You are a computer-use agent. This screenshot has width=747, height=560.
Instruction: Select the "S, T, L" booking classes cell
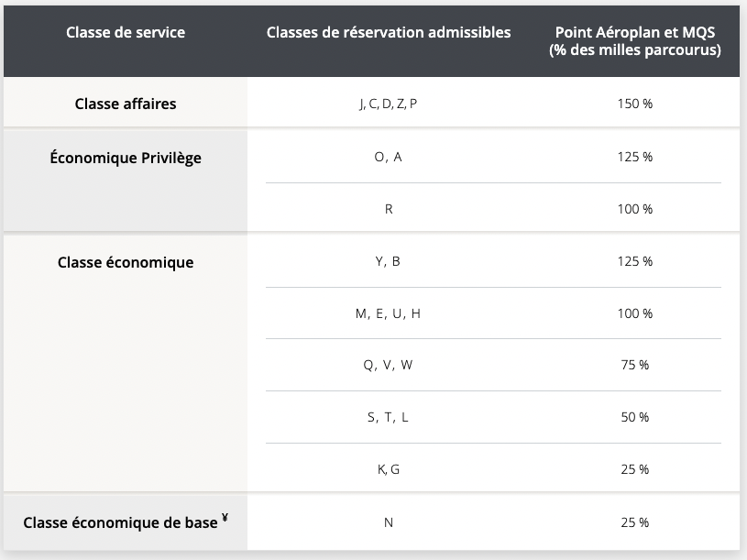[x=389, y=417]
